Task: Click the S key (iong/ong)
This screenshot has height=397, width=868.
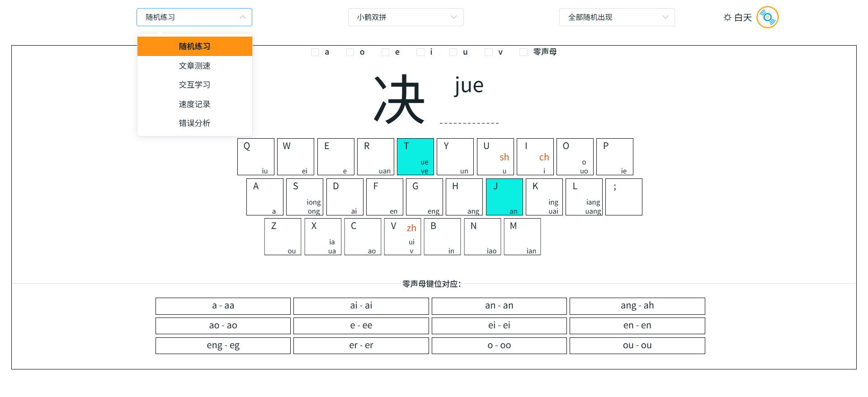Action: pyautogui.click(x=305, y=197)
